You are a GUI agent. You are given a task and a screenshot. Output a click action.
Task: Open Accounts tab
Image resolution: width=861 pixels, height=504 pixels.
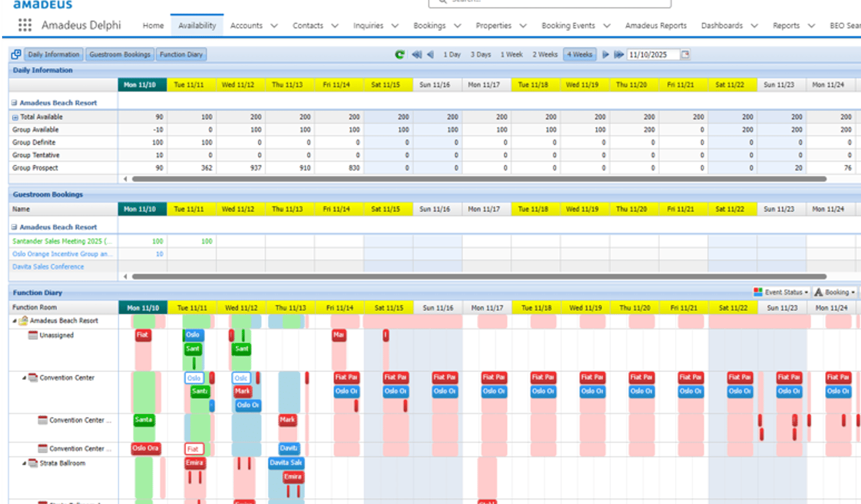click(246, 25)
